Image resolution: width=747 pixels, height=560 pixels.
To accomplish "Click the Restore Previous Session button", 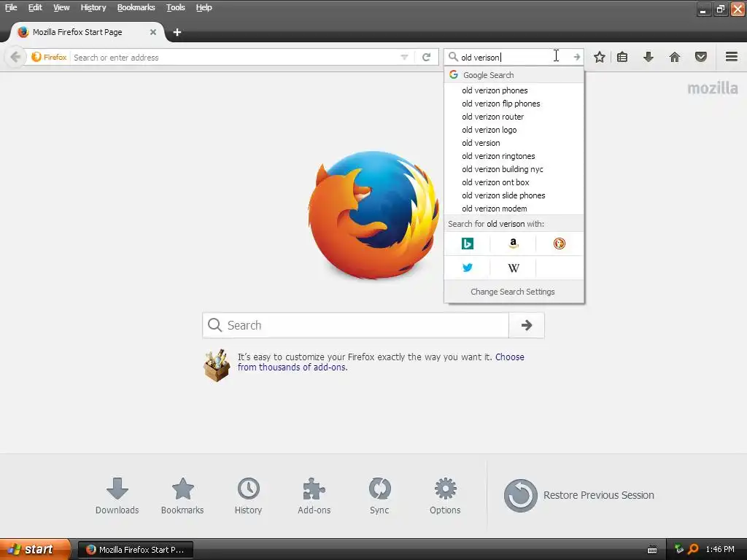I will pos(578,495).
